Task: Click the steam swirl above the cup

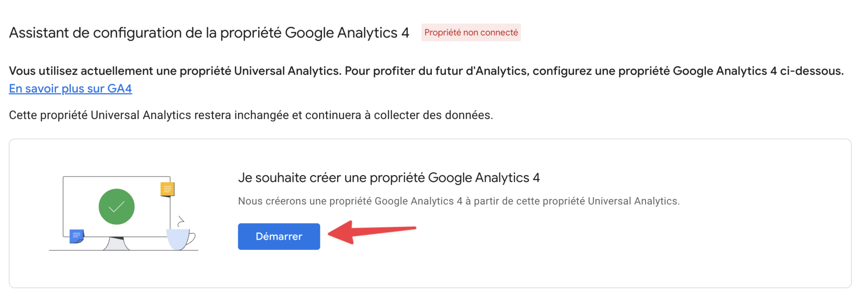Action: click(x=181, y=221)
